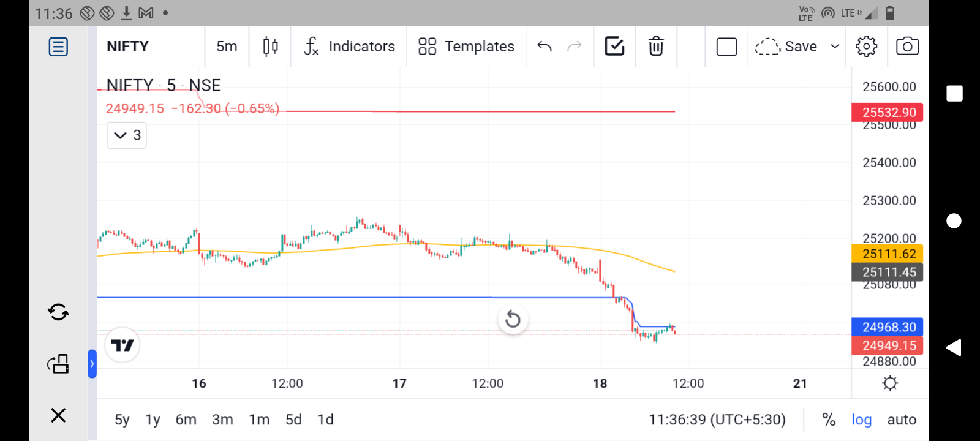Toggle auto scale
This screenshot has height=441, width=980.
click(x=902, y=420)
